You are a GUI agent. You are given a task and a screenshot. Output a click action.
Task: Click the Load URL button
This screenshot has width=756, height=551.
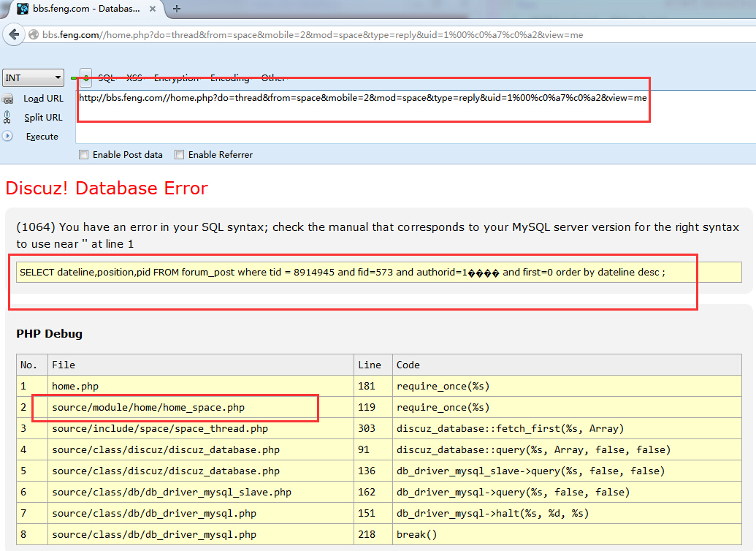click(43, 99)
